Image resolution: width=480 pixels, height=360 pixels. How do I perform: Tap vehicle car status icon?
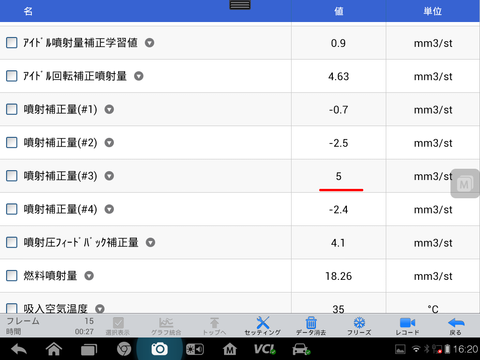coord(301,349)
